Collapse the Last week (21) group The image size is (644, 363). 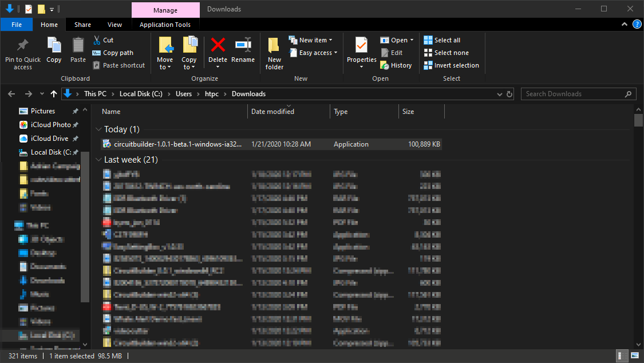98,159
